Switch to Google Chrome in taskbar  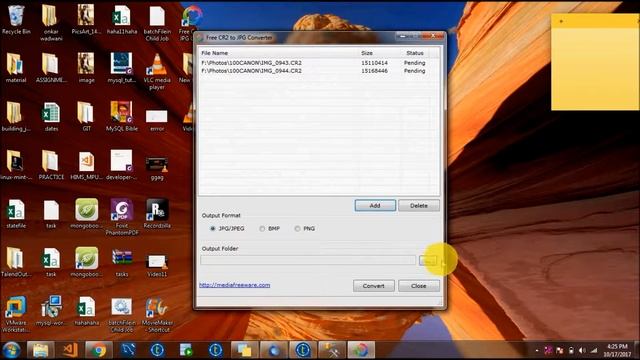99,351
